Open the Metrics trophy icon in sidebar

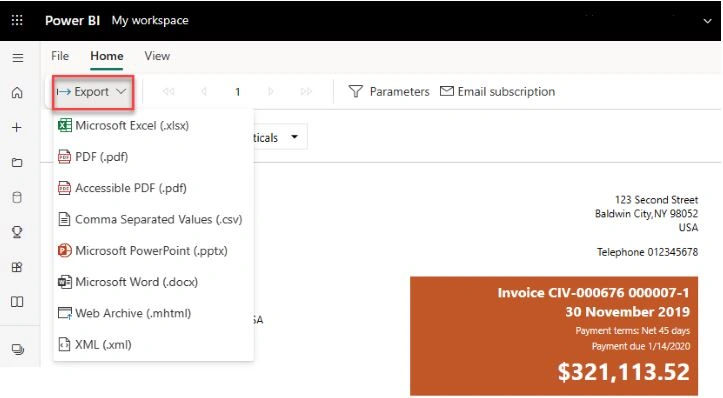(17, 232)
